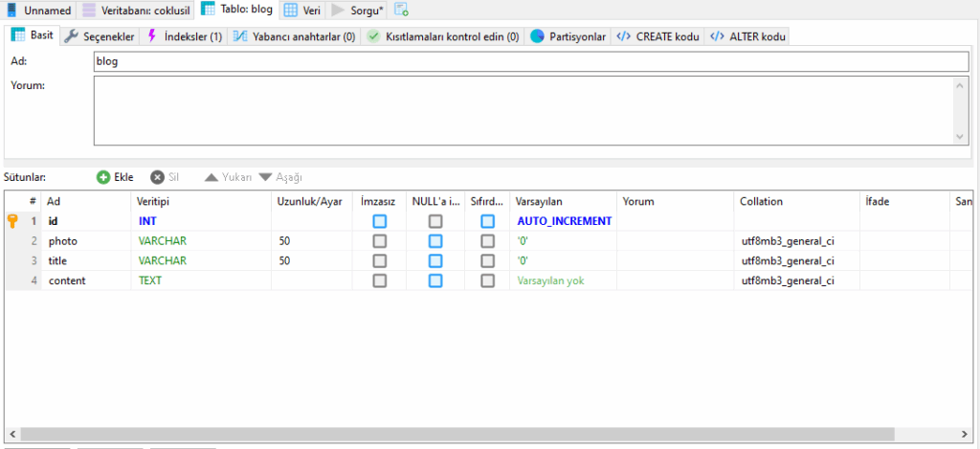980x449 pixels.
Task: Open the Seçenekler wrench tab
Action: 100,36
